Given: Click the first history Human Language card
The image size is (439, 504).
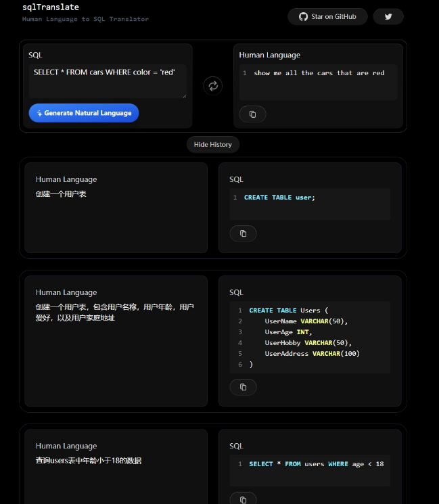Looking at the screenshot, I should point(116,208).
